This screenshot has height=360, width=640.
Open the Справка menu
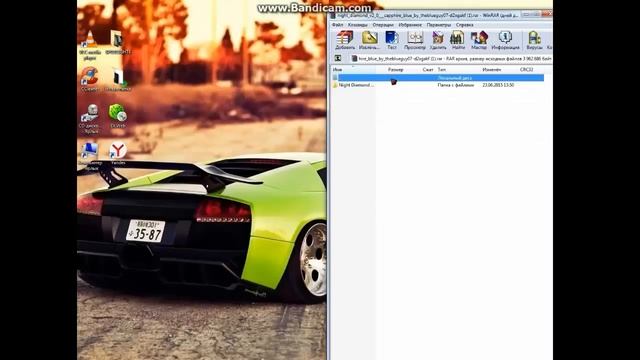[x=464, y=25]
